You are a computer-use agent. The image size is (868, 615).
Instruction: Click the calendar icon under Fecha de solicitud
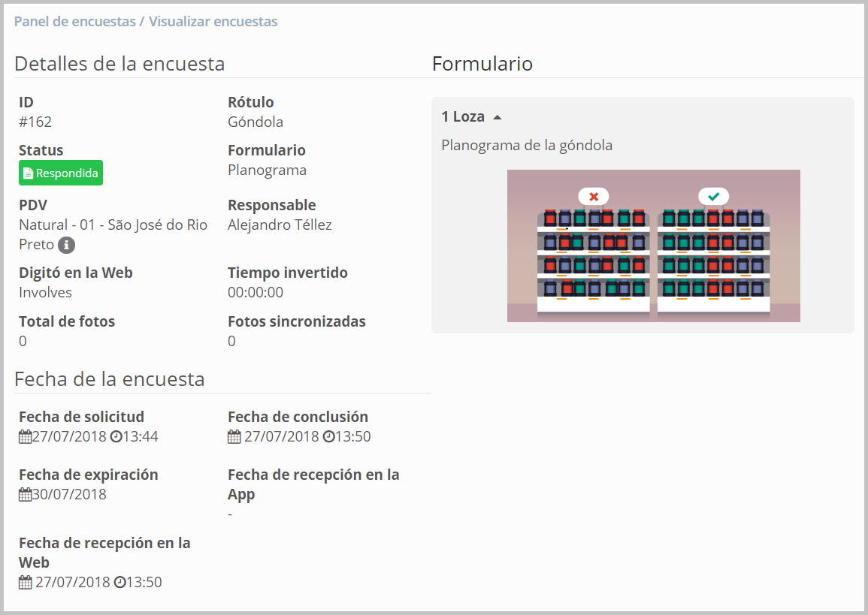tap(25, 437)
